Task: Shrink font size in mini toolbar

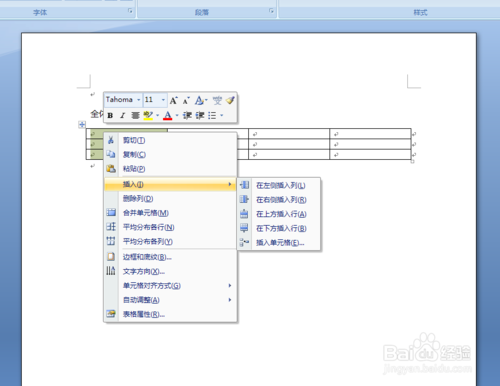Action: click(186, 100)
